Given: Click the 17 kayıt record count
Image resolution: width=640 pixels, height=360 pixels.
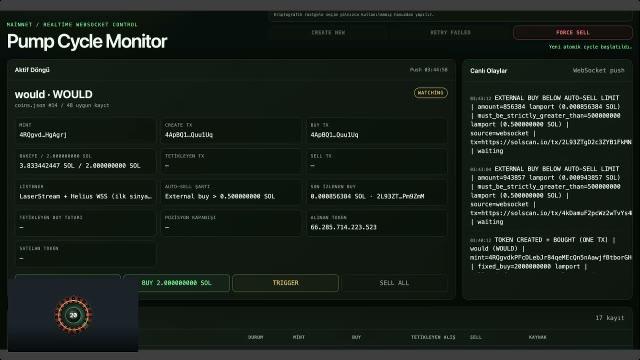Looking at the screenshot, I should 610,318.
